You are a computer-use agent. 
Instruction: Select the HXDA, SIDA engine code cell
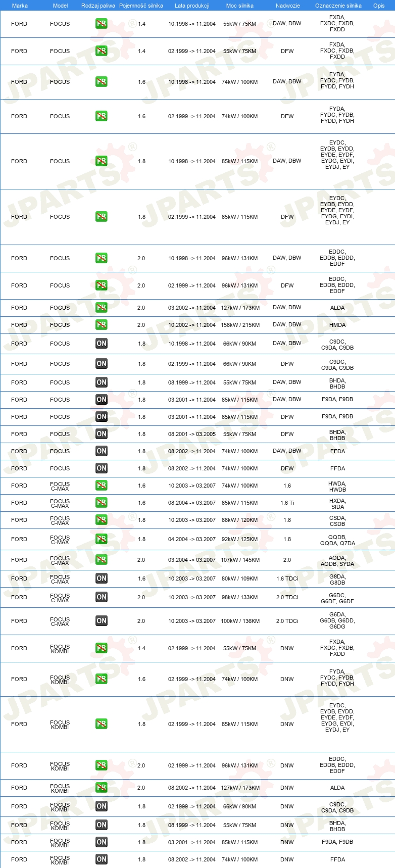[337, 504]
